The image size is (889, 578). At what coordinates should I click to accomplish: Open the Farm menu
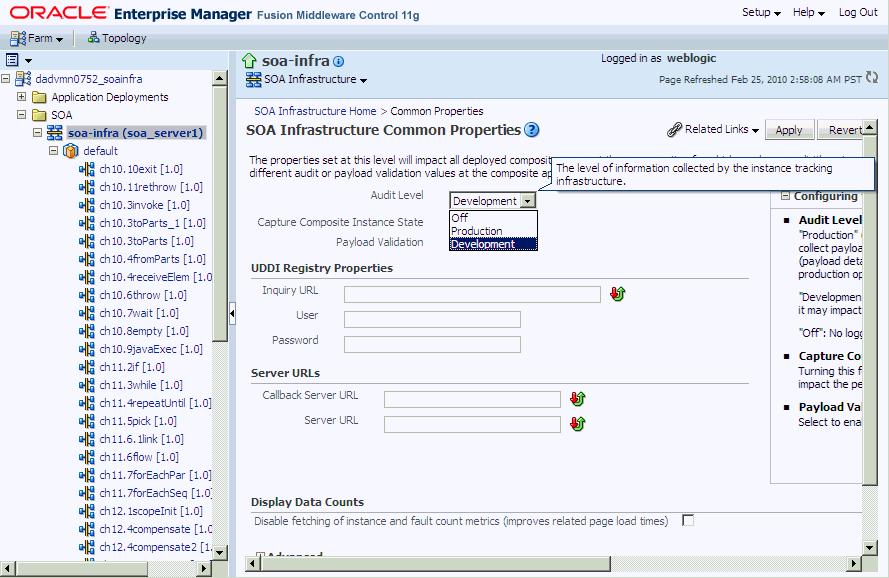(x=45, y=38)
